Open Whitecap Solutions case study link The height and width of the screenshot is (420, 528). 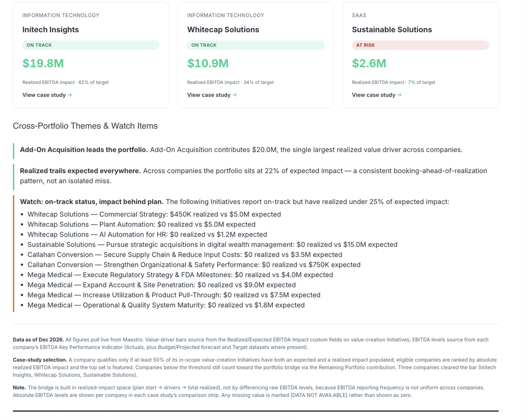[212, 95]
